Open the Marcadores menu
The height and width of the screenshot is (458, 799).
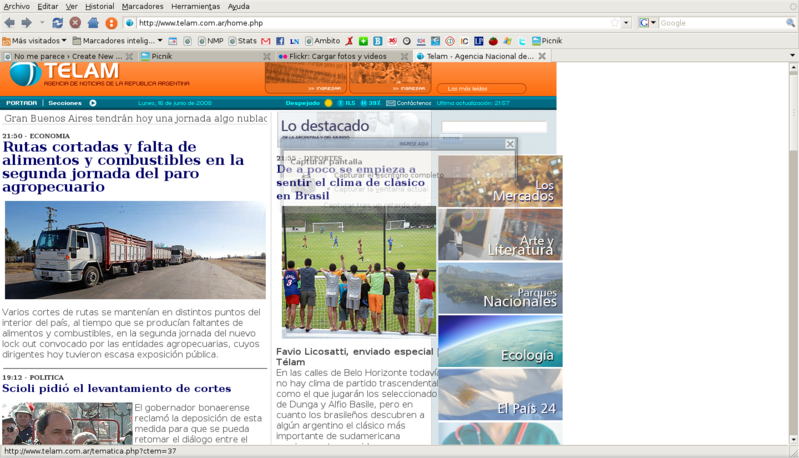click(143, 6)
